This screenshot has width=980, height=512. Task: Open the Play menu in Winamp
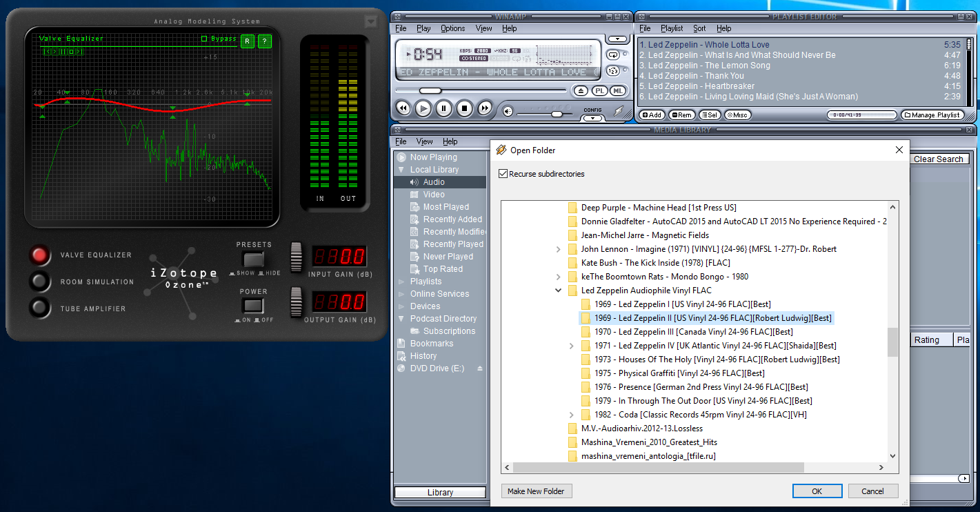423,28
